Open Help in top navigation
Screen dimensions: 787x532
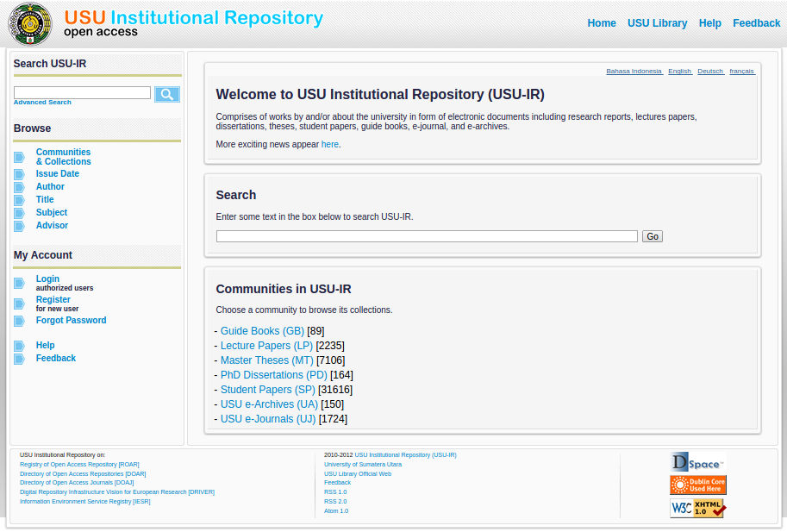click(x=709, y=23)
